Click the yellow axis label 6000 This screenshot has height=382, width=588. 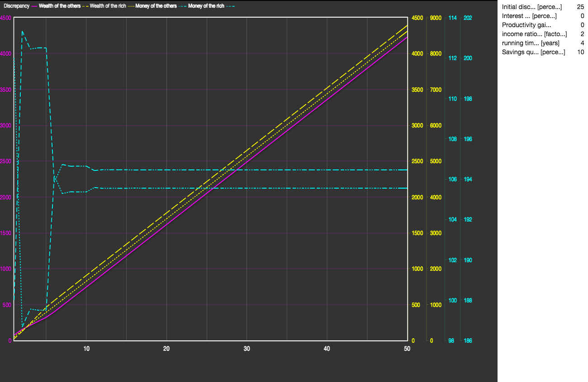(436, 126)
